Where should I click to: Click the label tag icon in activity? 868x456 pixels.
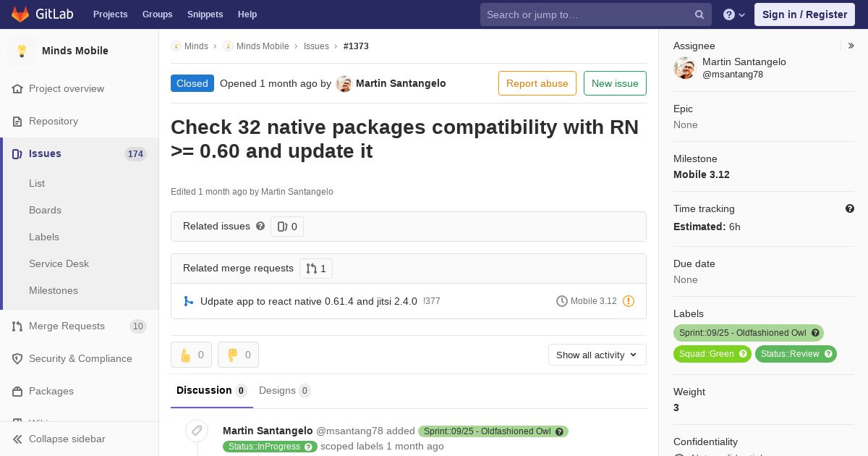[197, 431]
